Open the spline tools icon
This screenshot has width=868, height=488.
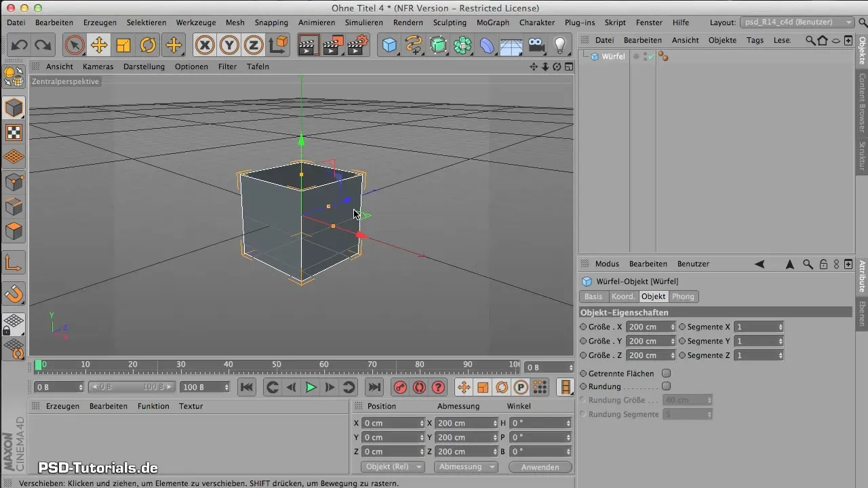tap(414, 45)
